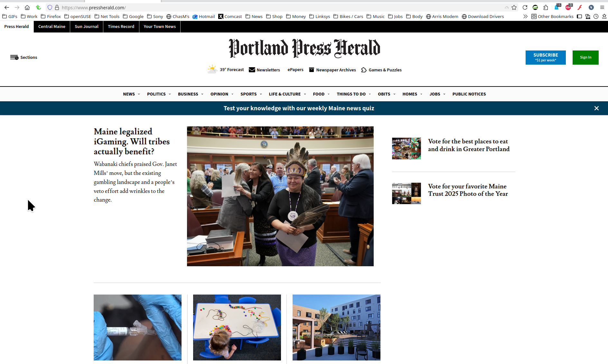Switch to the Central Maine tab
The width and height of the screenshot is (608, 364).
(52, 27)
